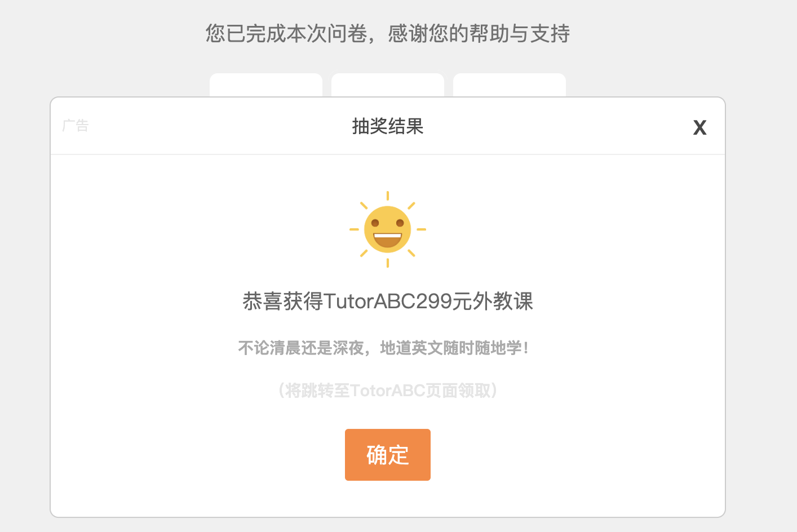Screen dimensions: 797x532
Task: Click the smiling sun icon
Action: coord(388,229)
